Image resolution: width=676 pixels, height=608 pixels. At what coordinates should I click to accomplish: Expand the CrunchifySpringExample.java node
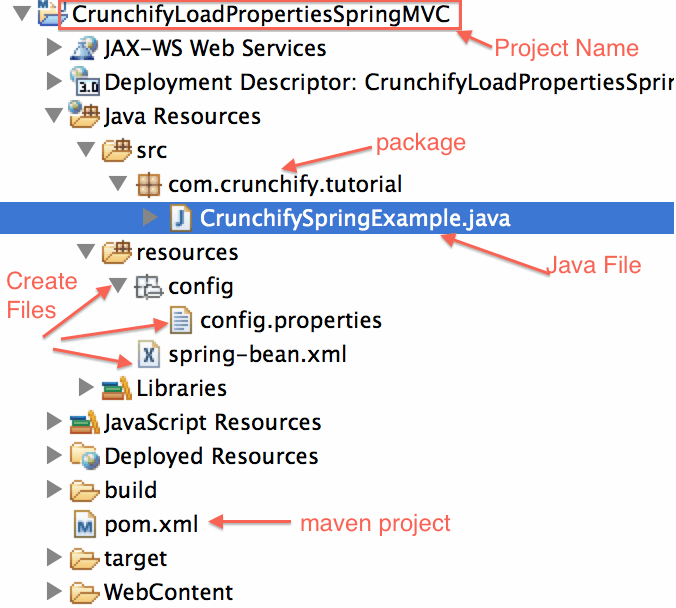pyautogui.click(x=151, y=218)
